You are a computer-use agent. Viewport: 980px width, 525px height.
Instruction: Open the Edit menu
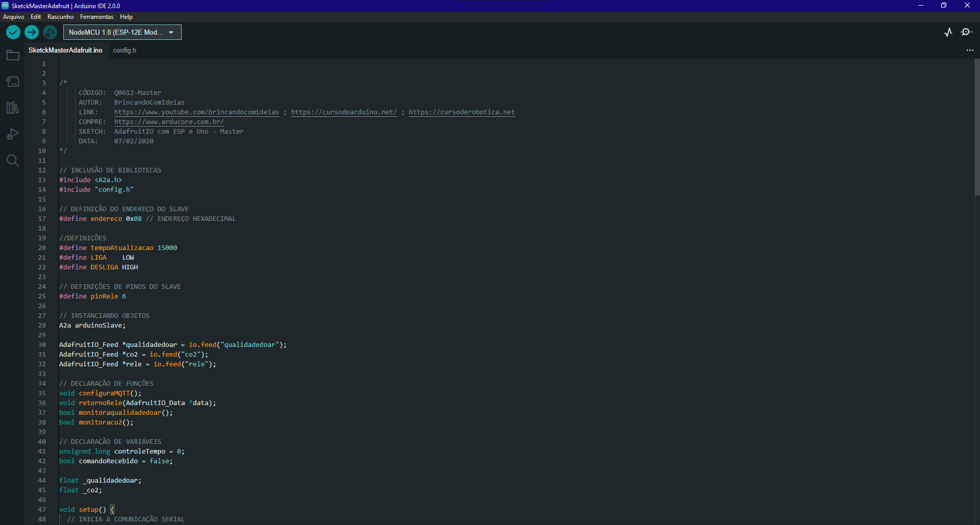point(36,17)
